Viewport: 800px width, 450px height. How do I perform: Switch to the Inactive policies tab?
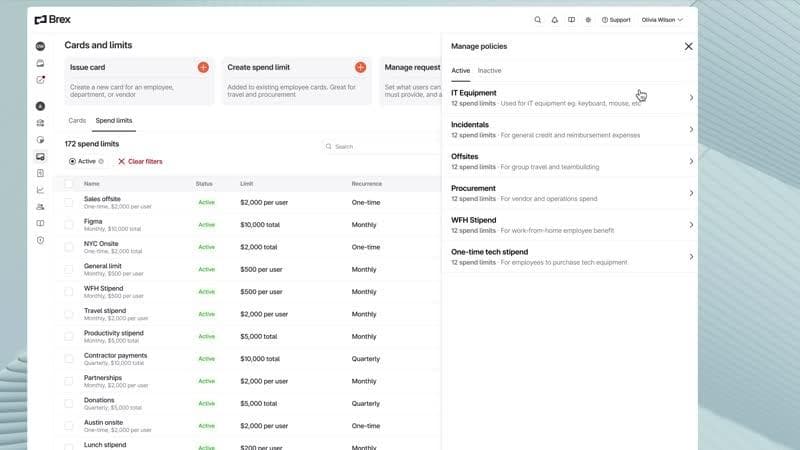point(489,70)
